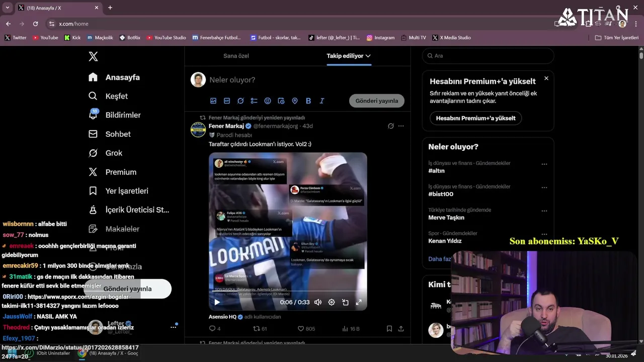Screen dimensions: 644x362
Task: Share the Fener Markaj post
Action: pos(401,329)
